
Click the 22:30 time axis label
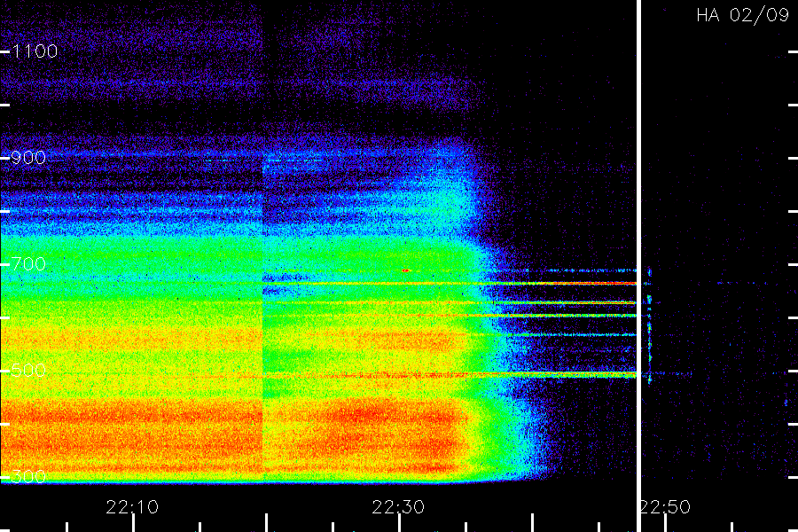pyautogui.click(x=398, y=507)
